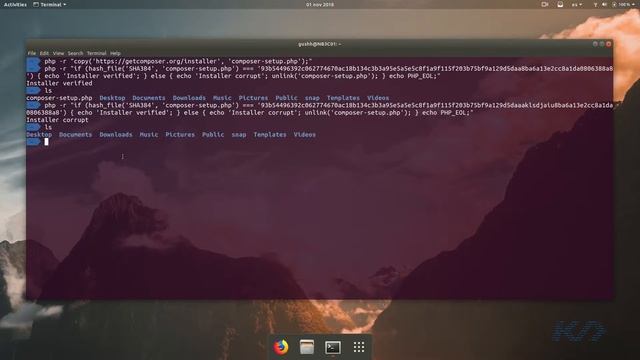Click 'Templates' in first ls listing

pyautogui.click(x=343, y=98)
